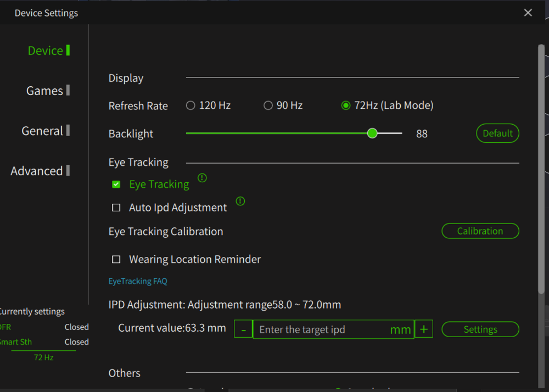Click the Backlight slider handle

pyautogui.click(x=372, y=133)
